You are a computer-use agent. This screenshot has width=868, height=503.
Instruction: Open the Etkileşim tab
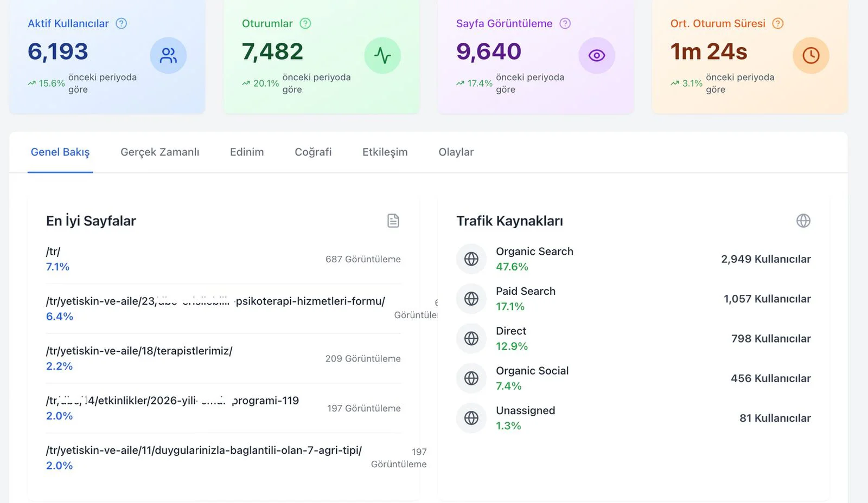(385, 152)
